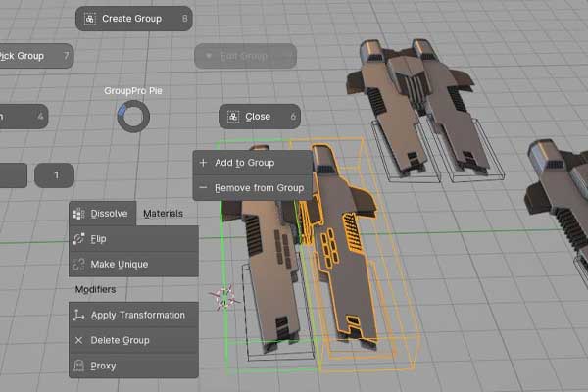Click the GroupPro Pie title text
The width and height of the screenshot is (588, 392).
point(133,91)
